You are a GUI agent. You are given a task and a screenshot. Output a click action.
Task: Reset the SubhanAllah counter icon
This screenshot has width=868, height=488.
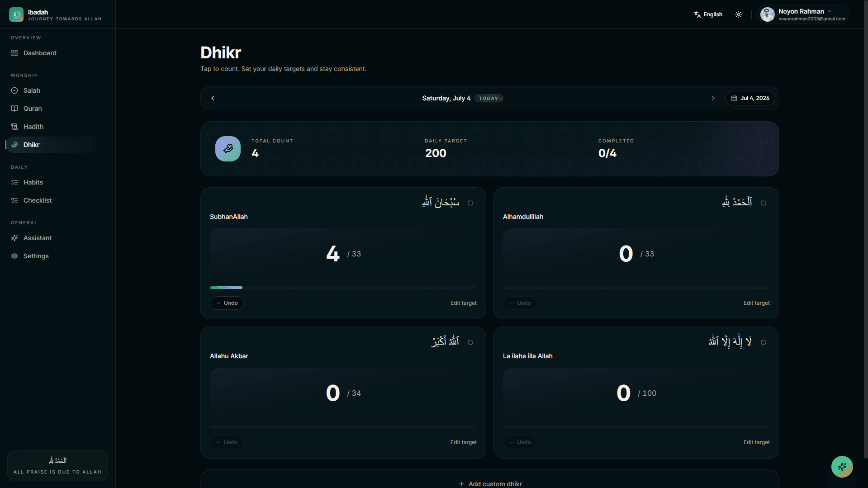pyautogui.click(x=470, y=203)
